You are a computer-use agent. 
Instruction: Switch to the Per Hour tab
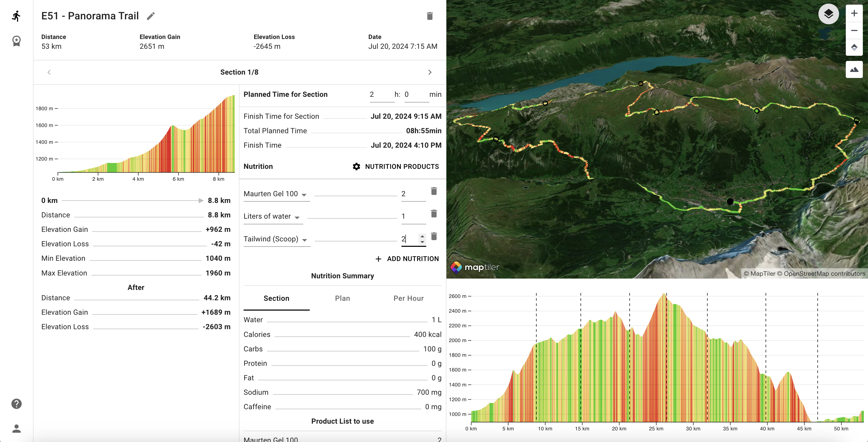408,298
